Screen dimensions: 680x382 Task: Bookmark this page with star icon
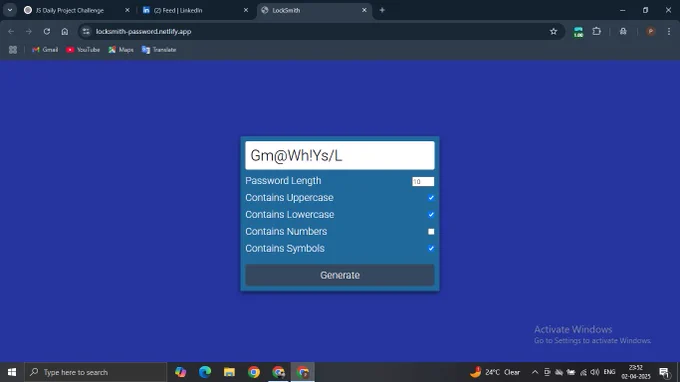point(553,32)
